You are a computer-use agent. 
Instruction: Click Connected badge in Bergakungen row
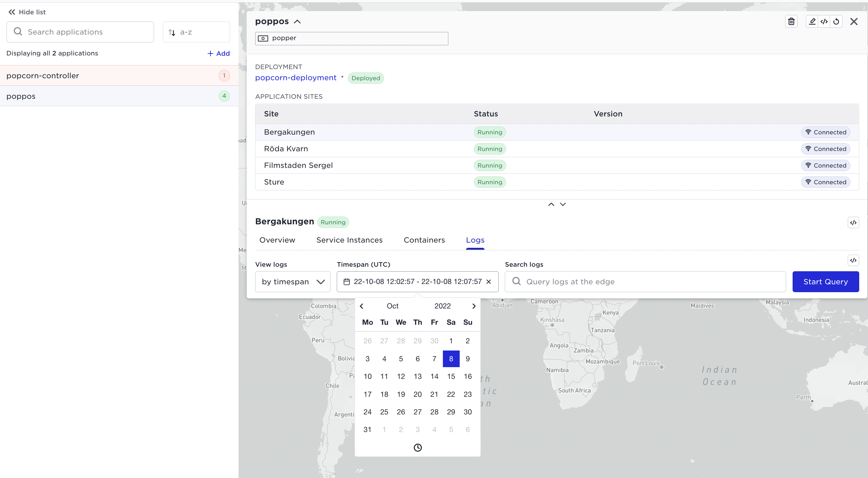[x=826, y=132]
